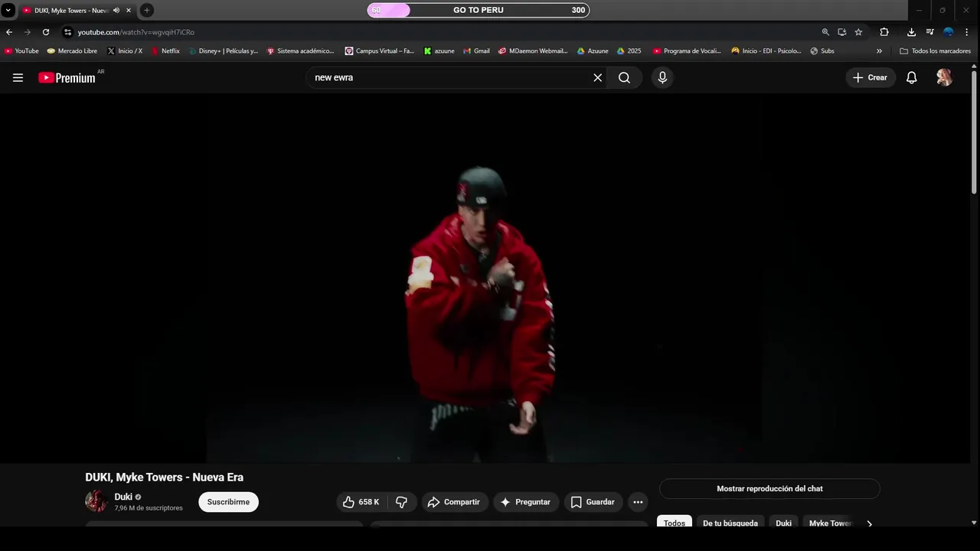Click the Preguntar button
This screenshot has height=551, width=980.
526,502
